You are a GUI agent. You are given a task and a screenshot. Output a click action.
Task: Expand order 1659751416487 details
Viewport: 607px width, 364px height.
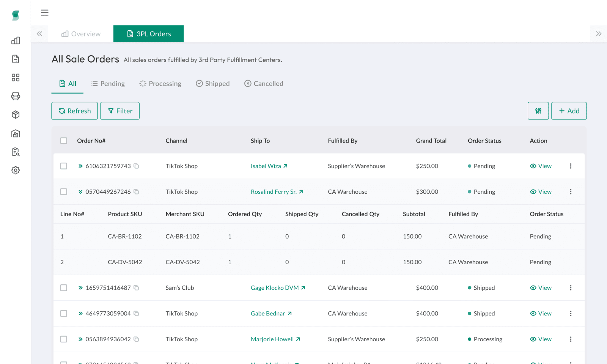coord(80,288)
